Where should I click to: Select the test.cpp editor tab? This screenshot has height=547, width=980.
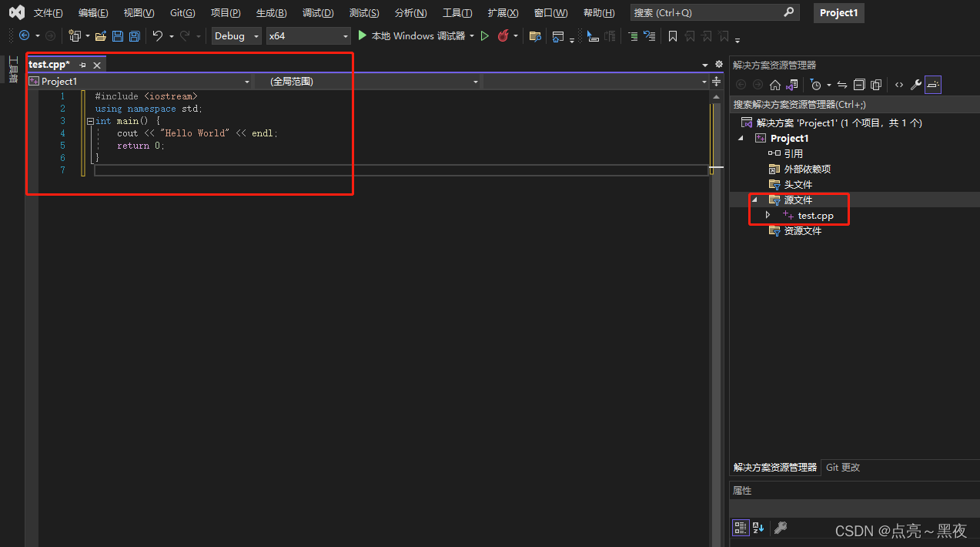click(49, 65)
